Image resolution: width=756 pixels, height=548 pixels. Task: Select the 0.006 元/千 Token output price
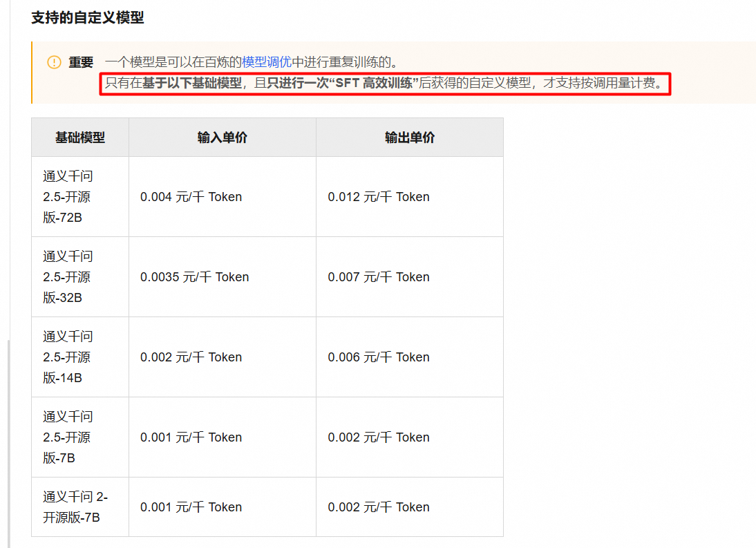point(379,357)
